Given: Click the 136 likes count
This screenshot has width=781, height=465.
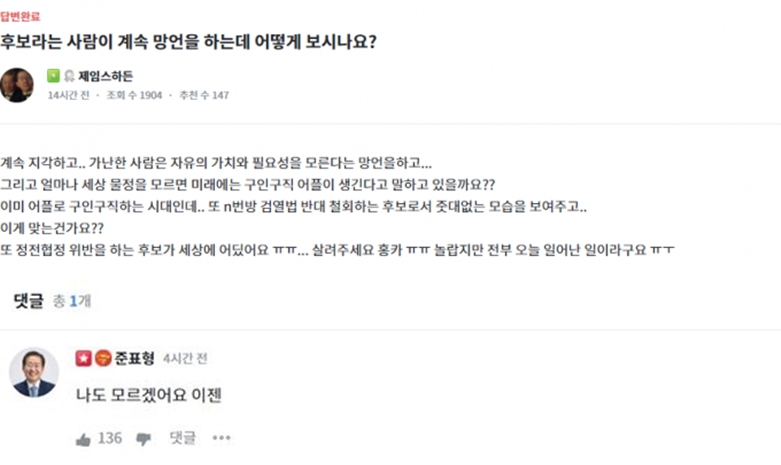Looking at the screenshot, I should click(109, 438).
